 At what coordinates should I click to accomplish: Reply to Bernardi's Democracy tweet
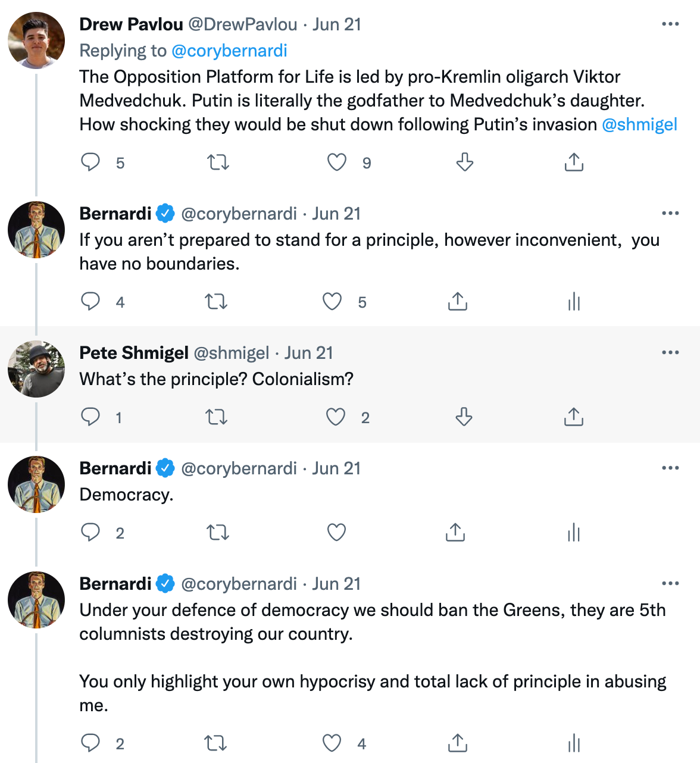(90, 532)
